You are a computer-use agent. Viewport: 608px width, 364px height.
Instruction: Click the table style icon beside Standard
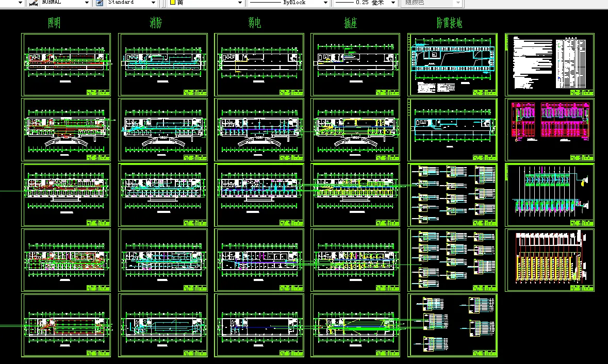(100, 3)
